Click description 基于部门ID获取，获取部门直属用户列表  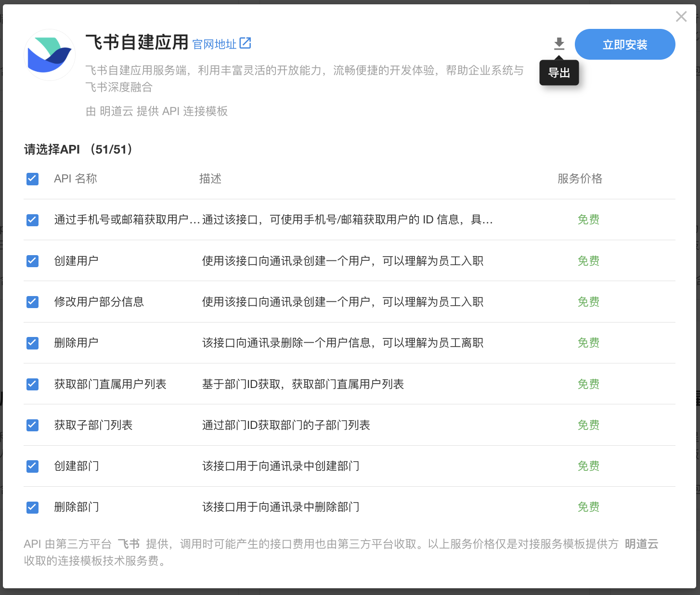(x=303, y=384)
